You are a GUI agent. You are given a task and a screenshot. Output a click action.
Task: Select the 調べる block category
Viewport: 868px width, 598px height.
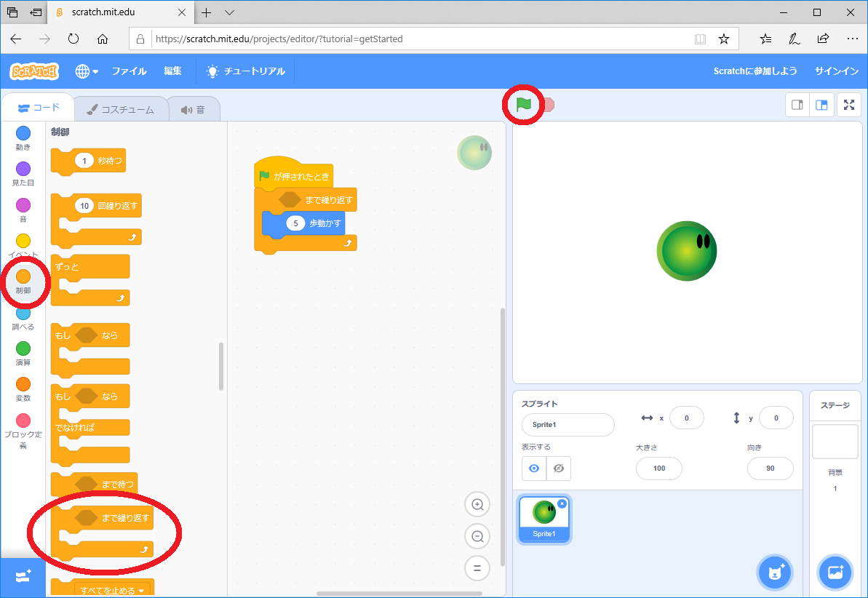click(23, 318)
